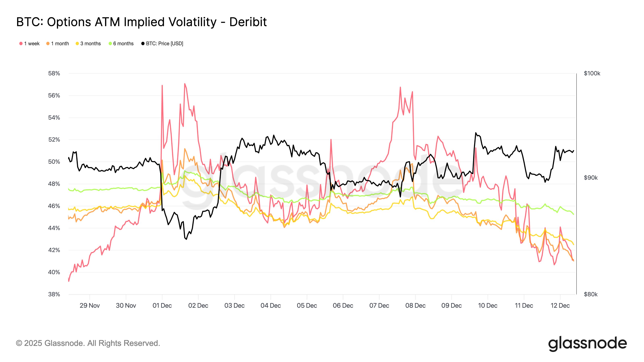The width and height of the screenshot is (644, 362).
Task: Click the orange 1 month legend dot
Action: tap(48, 44)
